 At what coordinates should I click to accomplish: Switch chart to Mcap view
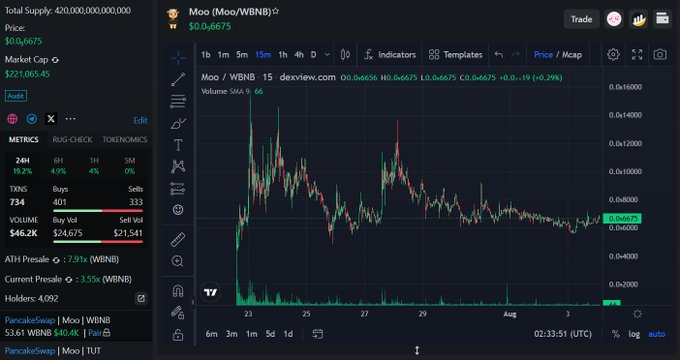pos(572,55)
